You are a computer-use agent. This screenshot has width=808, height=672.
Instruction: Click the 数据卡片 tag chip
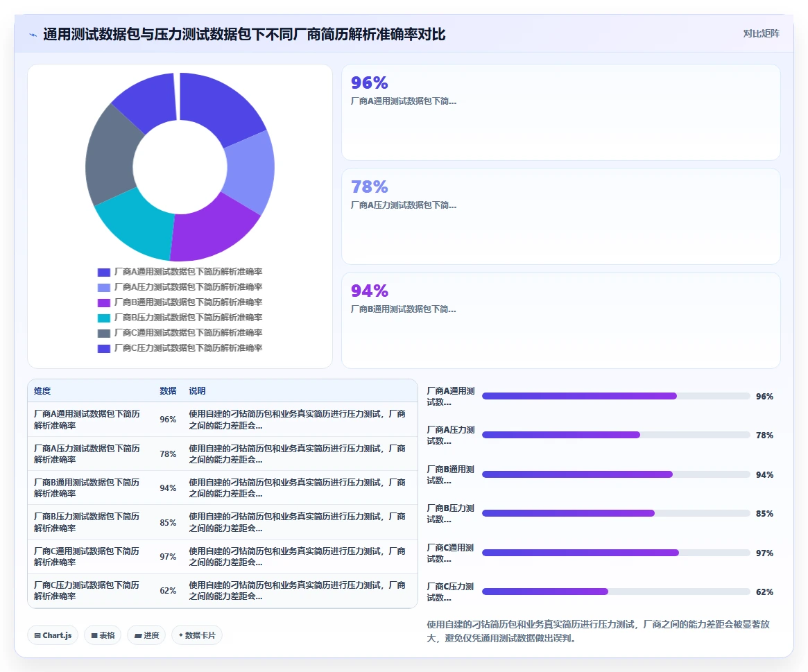point(197,635)
